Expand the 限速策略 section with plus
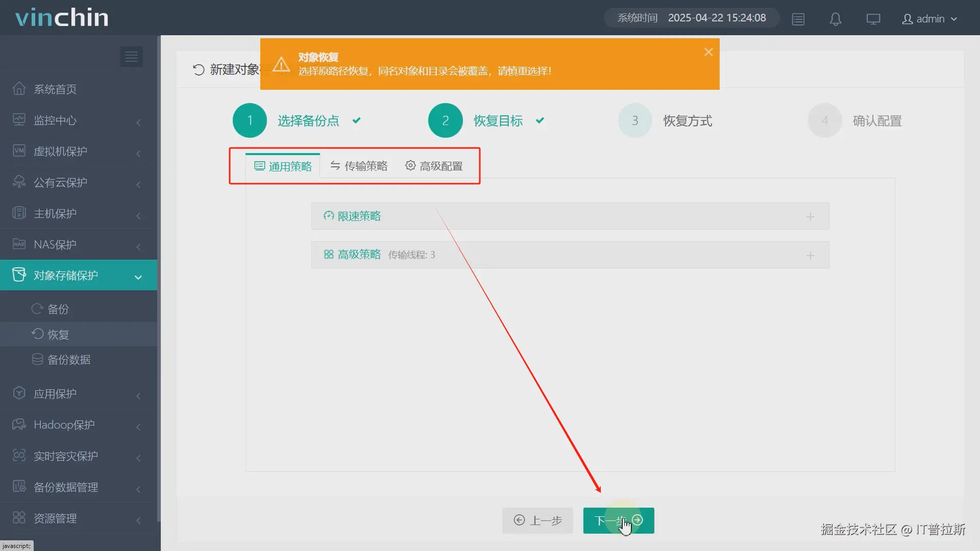 (x=810, y=217)
